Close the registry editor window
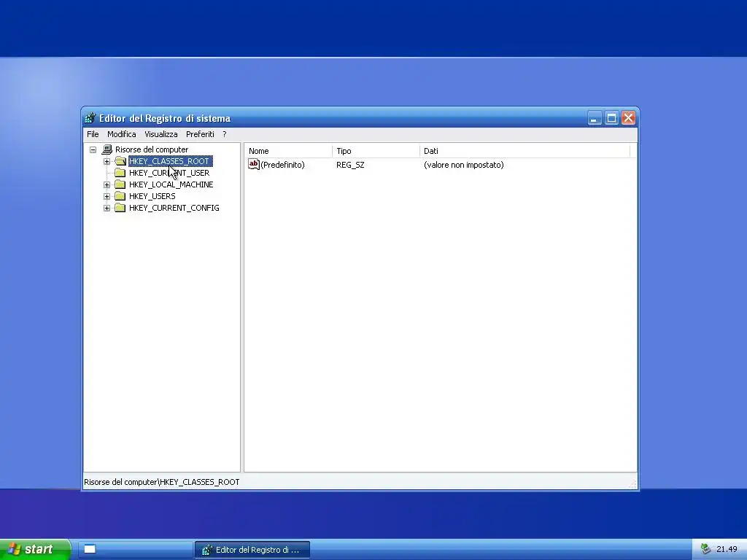Image resolution: width=747 pixels, height=560 pixels. coord(628,118)
